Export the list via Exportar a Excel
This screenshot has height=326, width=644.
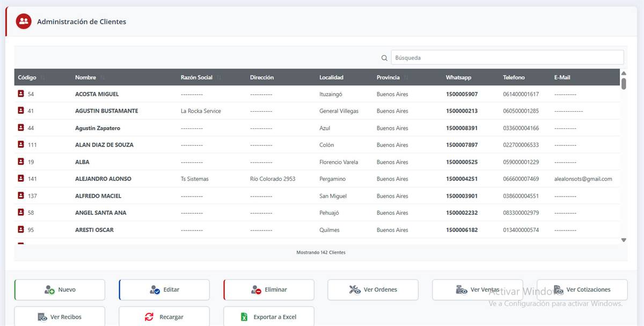269,316
